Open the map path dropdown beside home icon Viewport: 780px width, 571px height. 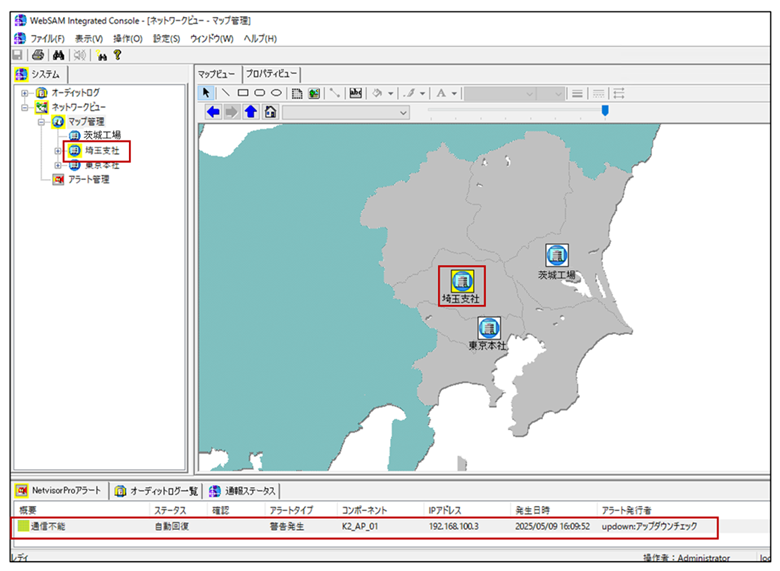click(403, 113)
